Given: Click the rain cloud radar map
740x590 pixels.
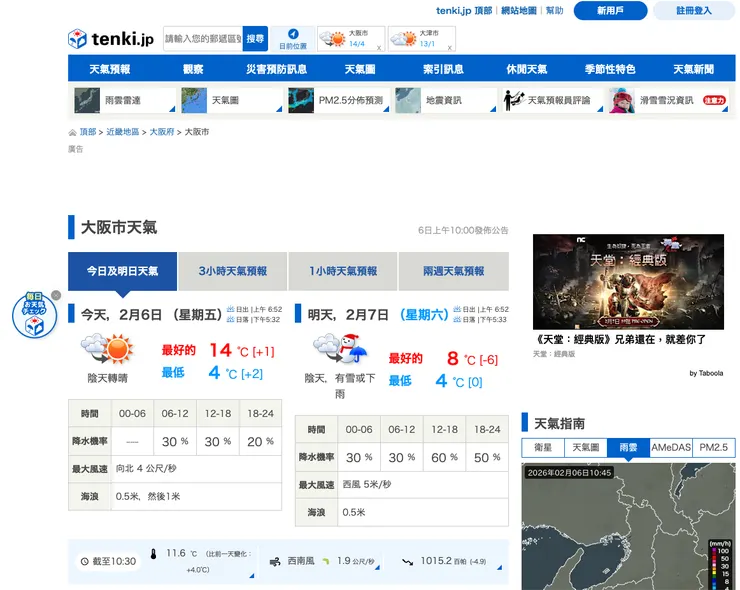Looking at the screenshot, I should tap(628, 526).
